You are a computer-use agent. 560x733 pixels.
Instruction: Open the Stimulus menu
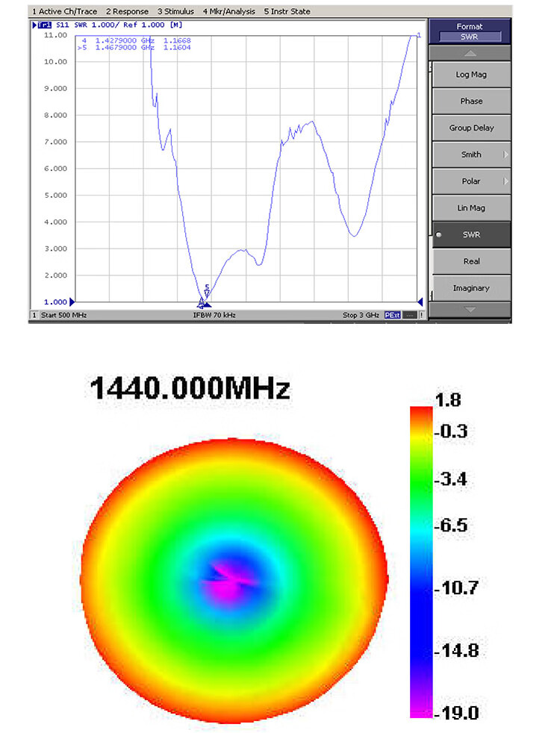click(x=175, y=11)
